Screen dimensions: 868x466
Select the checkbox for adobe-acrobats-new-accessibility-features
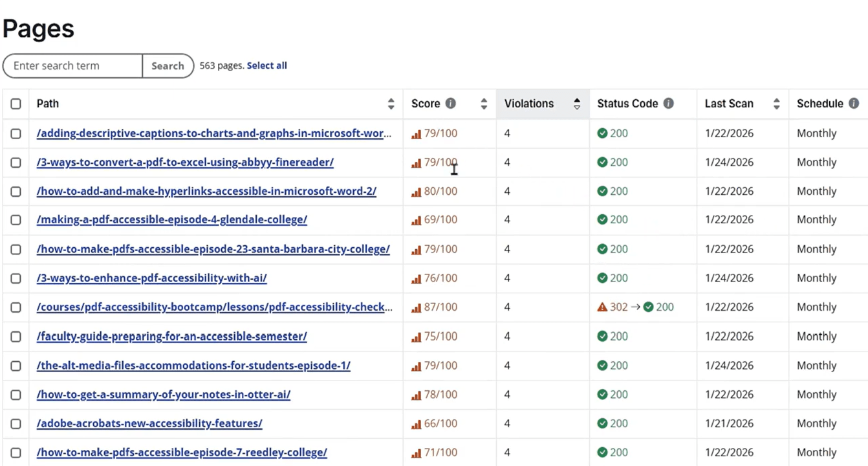coord(16,423)
